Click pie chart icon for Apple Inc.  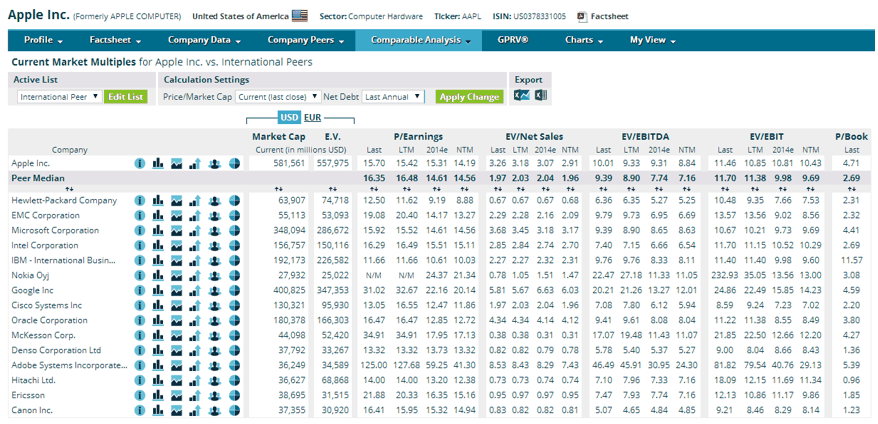234,164
